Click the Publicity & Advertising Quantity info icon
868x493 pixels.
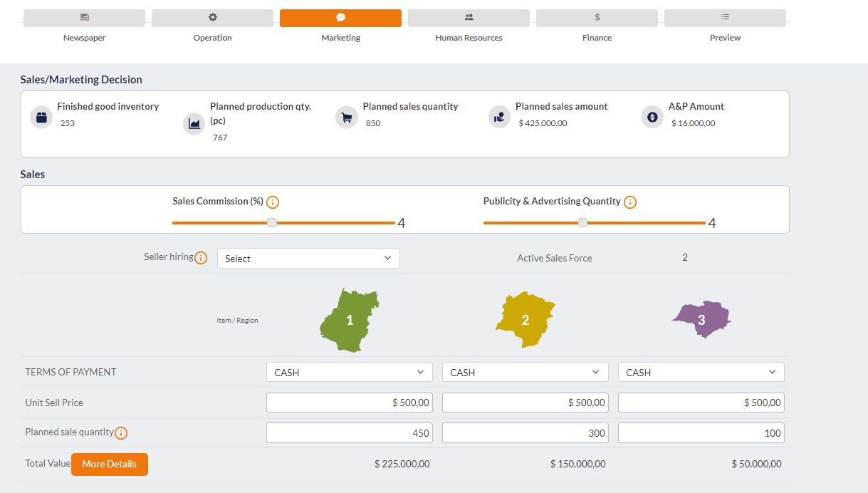(629, 202)
